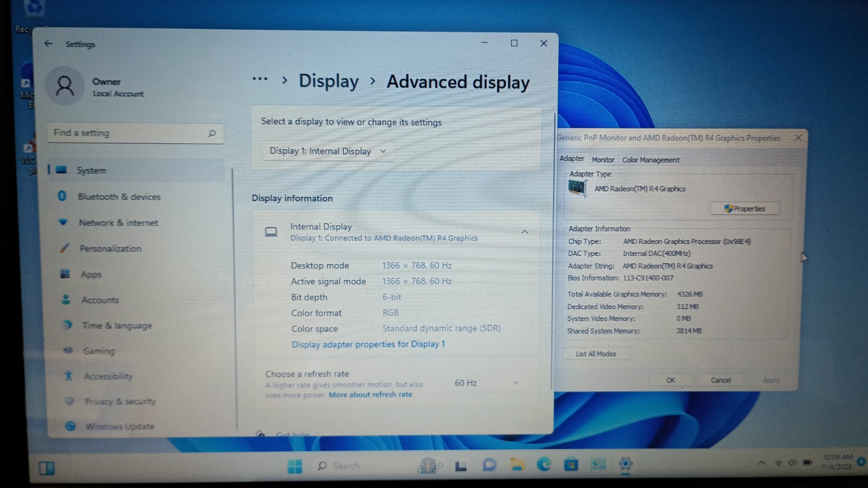Go back with the Settings back arrow

[x=49, y=43]
